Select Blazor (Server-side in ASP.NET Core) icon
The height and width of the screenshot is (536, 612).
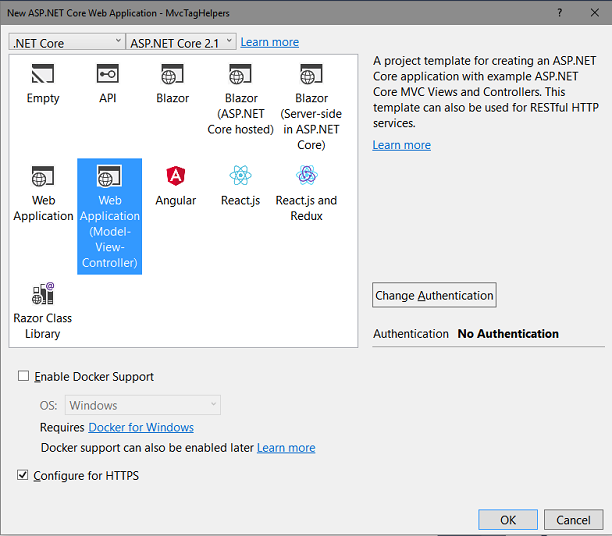(311, 74)
